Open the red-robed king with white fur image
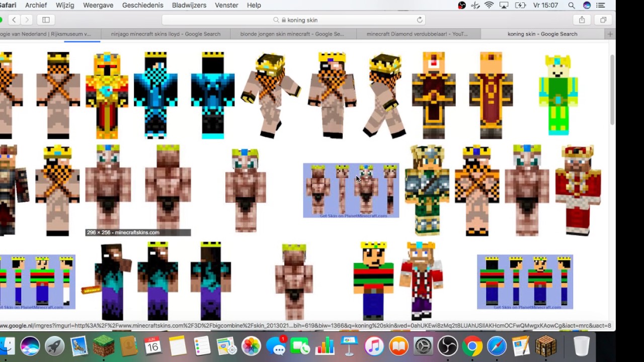This screenshot has width=644, height=362. tap(578, 190)
